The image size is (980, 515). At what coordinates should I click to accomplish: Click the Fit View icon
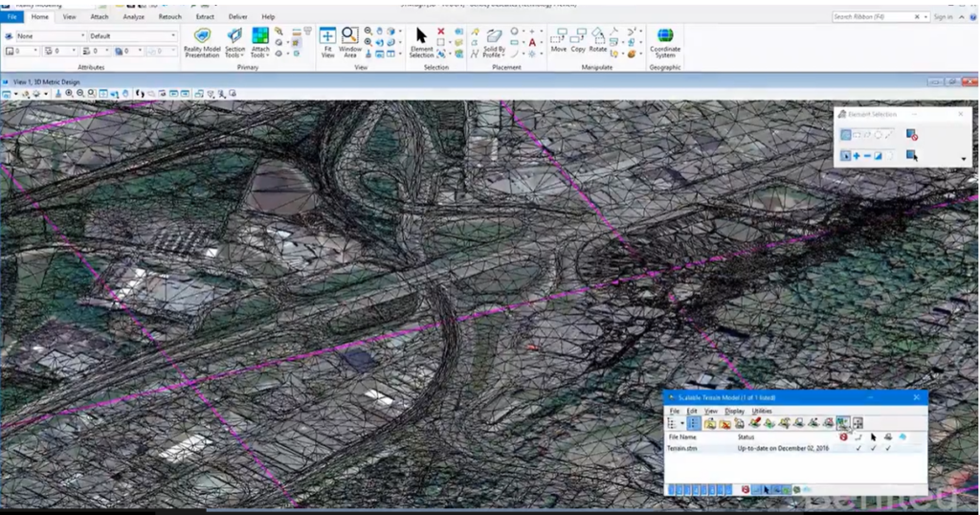click(327, 42)
